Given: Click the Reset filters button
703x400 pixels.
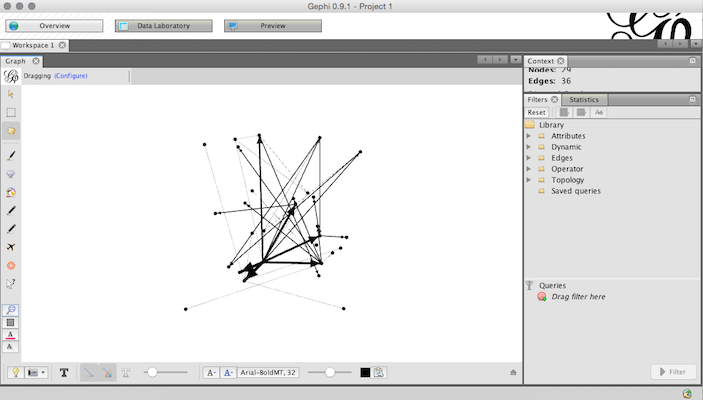Looking at the screenshot, I should [x=537, y=113].
